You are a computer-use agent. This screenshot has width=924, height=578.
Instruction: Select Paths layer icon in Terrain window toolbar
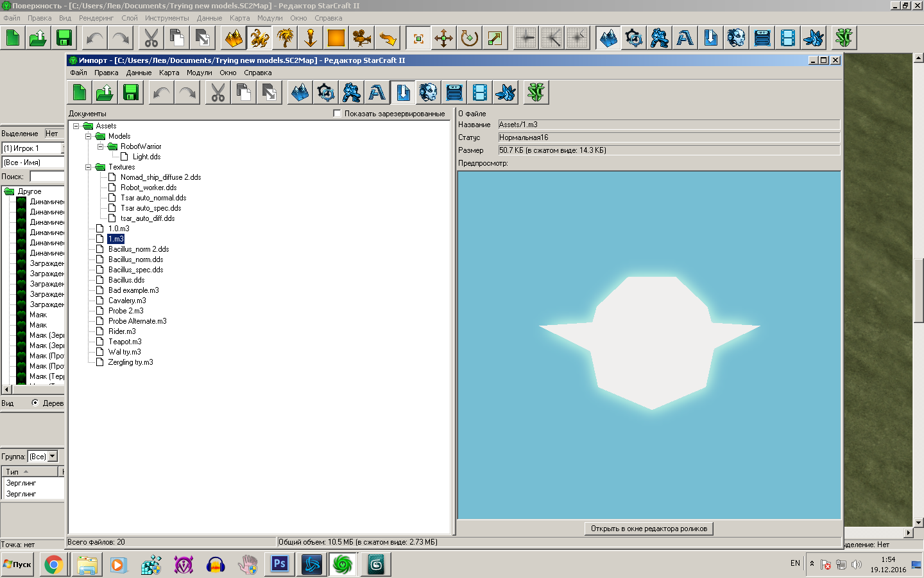pos(388,39)
